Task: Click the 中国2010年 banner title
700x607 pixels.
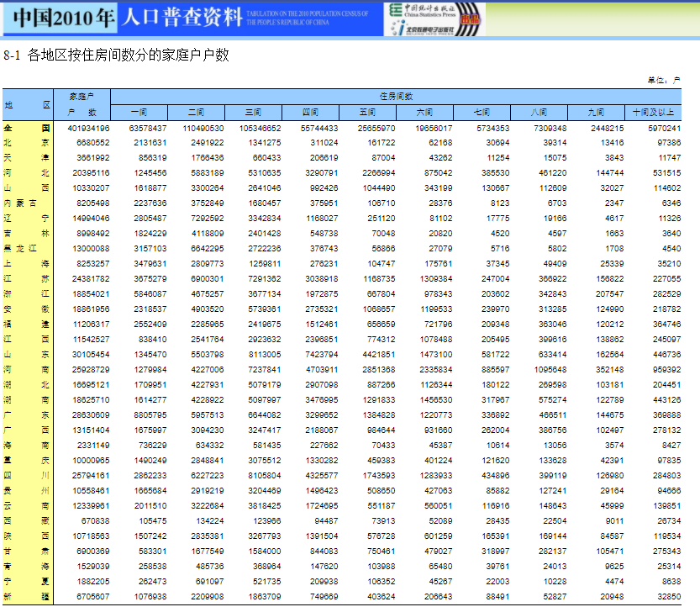Action: [x=62, y=18]
